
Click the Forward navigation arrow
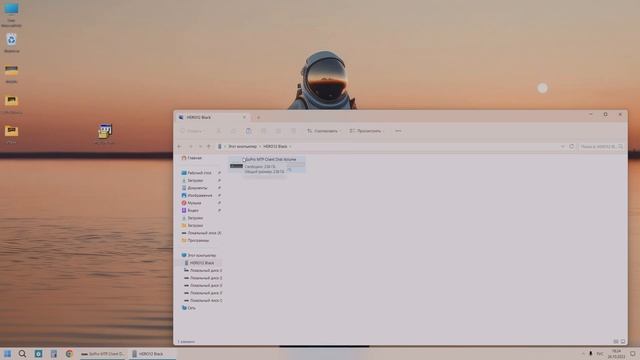190,147
